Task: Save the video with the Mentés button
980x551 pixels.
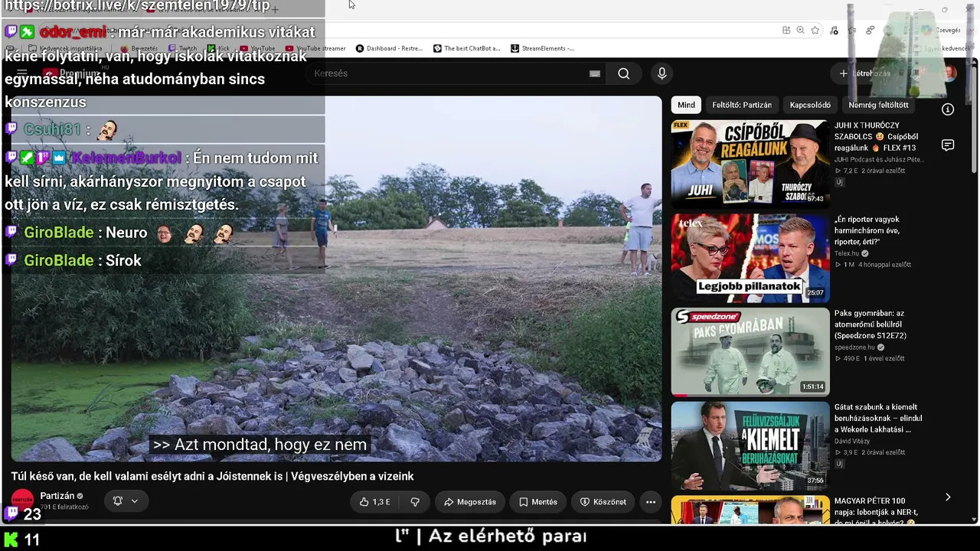Action: click(537, 502)
